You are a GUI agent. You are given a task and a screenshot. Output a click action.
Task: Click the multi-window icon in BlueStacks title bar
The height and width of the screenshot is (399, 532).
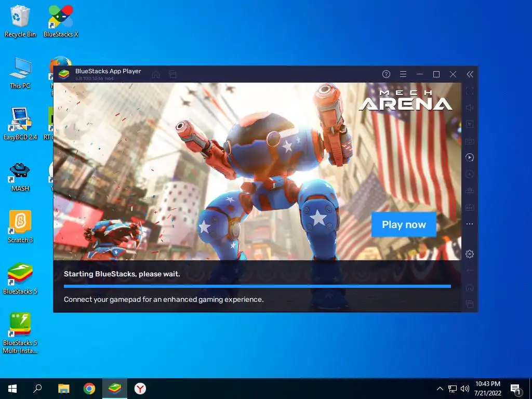click(x=172, y=74)
